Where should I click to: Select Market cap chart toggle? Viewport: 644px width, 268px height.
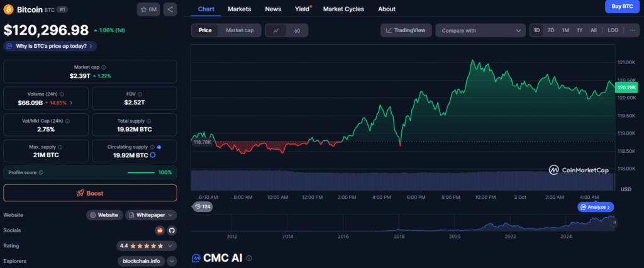(240, 30)
